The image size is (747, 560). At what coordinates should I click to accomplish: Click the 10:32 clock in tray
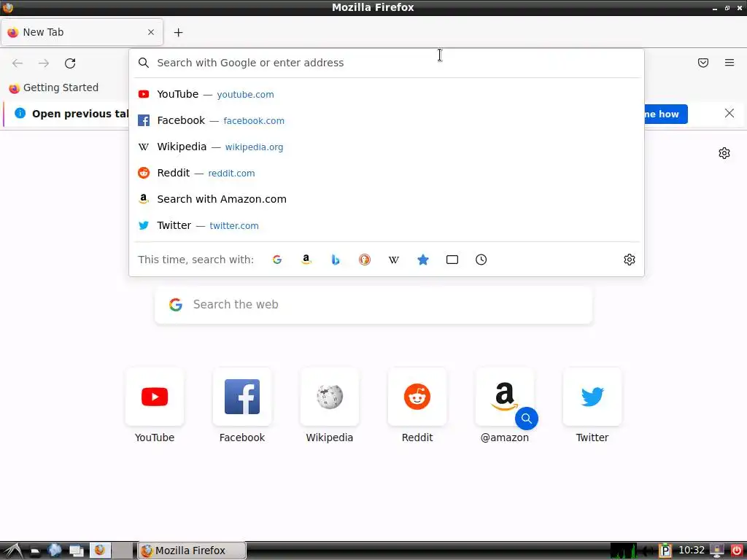(x=692, y=551)
